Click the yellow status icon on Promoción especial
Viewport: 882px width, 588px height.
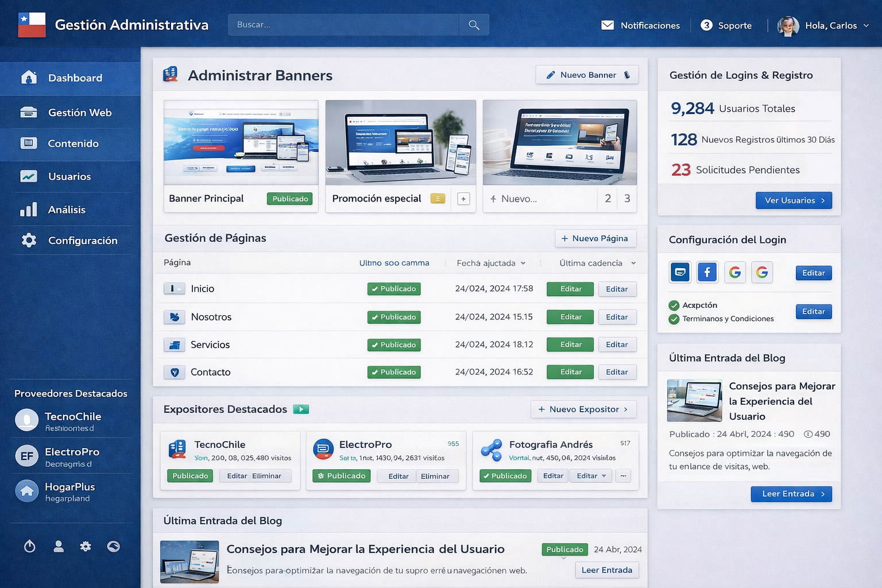coord(438,199)
